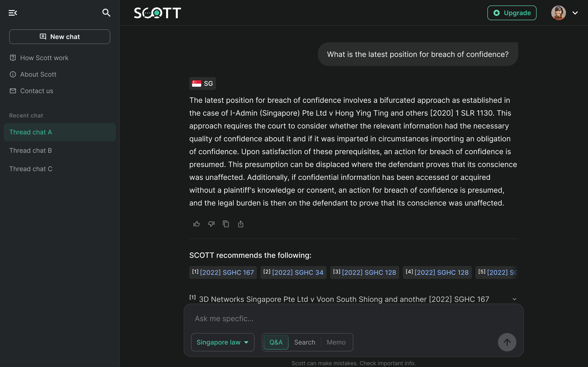
Task: Start a New chat
Action: pyautogui.click(x=59, y=37)
